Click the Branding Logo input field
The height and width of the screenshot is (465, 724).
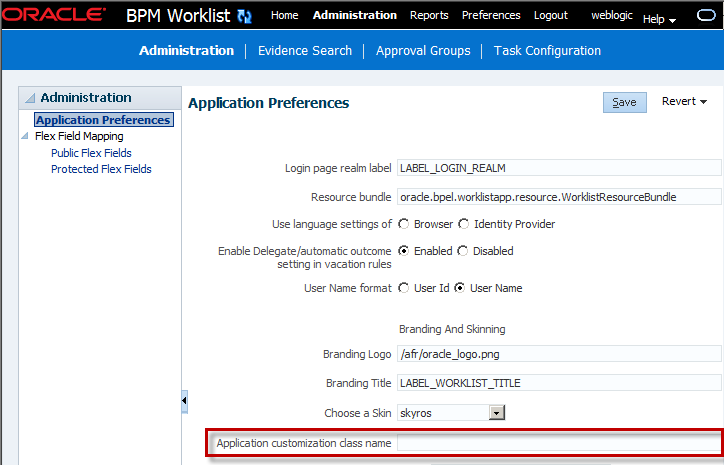pyautogui.click(x=559, y=354)
